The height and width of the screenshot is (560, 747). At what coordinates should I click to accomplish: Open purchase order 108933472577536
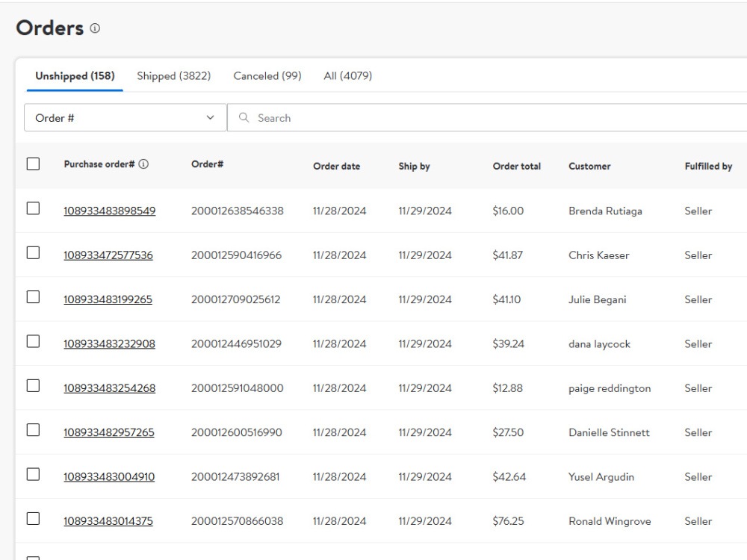click(108, 255)
